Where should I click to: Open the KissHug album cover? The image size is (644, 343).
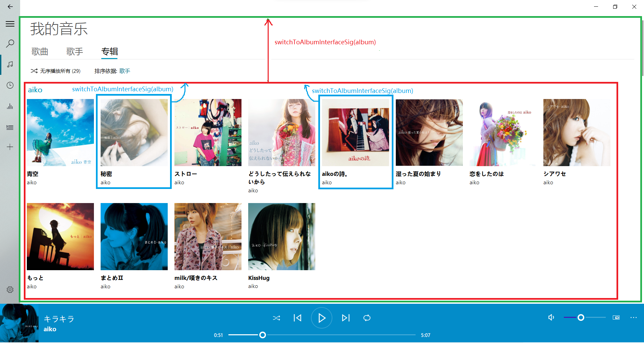click(x=282, y=237)
